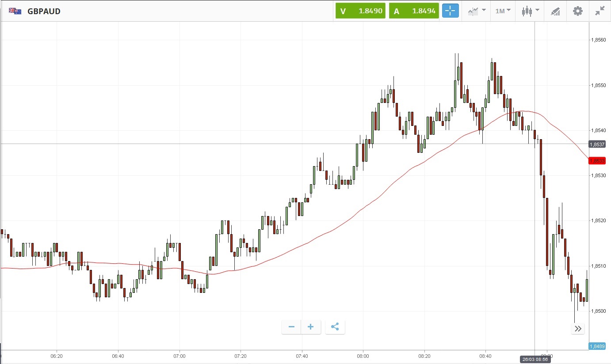This screenshot has width=611, height=364.
Task: Click the 06:40 time axis label
Action: coord(118,356)
